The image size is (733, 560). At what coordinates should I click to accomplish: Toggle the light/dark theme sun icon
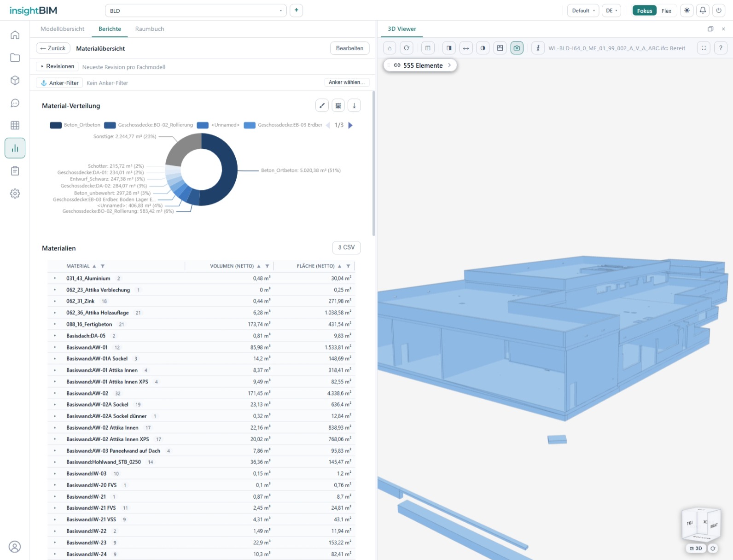coord(686,11)
